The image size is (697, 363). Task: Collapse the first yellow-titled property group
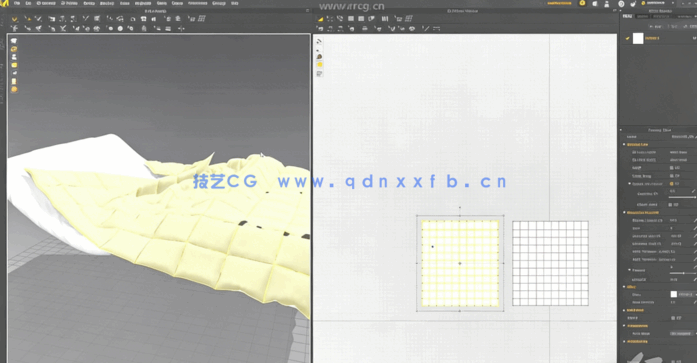(x=624, y=144)
